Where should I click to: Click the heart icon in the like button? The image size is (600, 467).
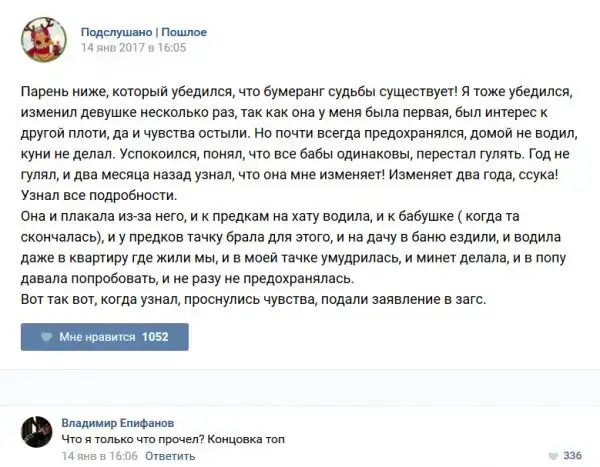click(46, 337)
